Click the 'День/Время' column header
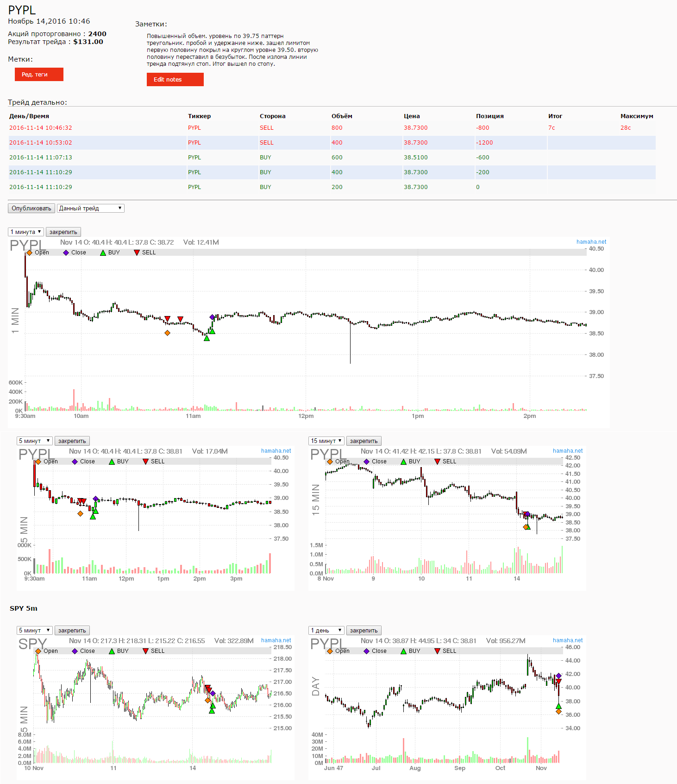677x784 pixels. [x=29, y=116]
